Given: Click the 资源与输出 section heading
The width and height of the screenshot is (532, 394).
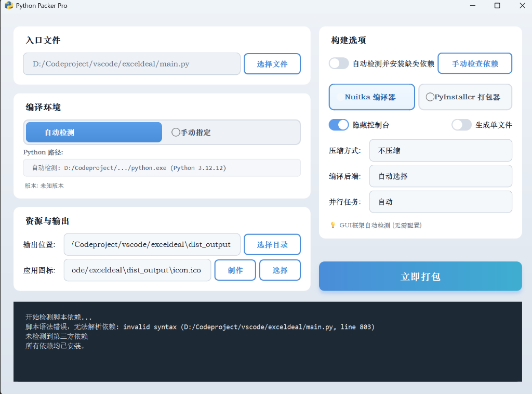Looking at the screenshot, I should tap(47, 221).
